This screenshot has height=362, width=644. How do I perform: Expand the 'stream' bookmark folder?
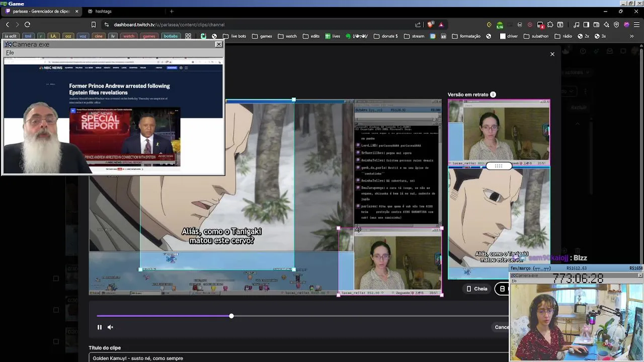pyautogui.click(x=414, y=36)
